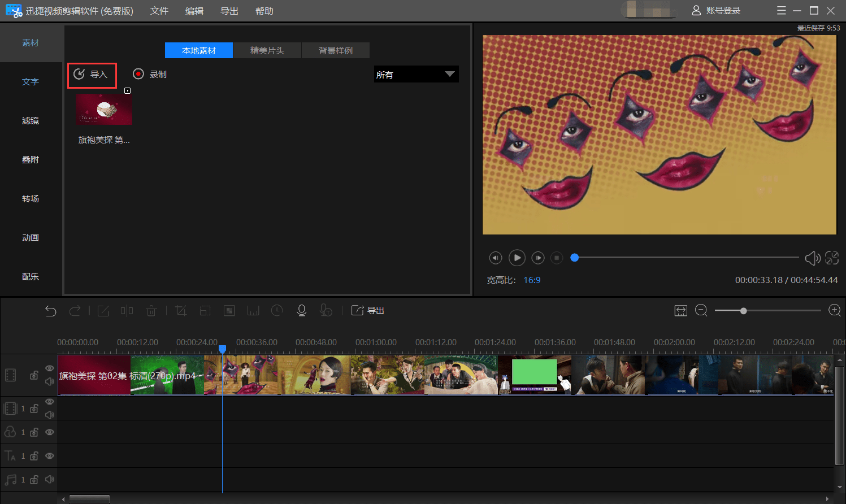Click the 导入 import button
This screenshot has height=504, width=846.
click(x=92, y=75)
